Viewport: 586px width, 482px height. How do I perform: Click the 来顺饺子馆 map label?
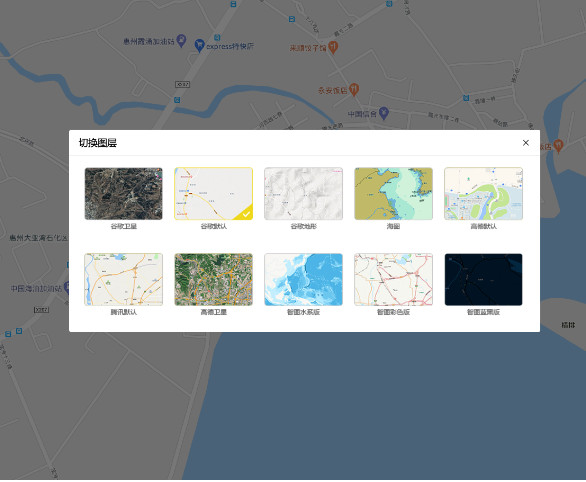308,48
